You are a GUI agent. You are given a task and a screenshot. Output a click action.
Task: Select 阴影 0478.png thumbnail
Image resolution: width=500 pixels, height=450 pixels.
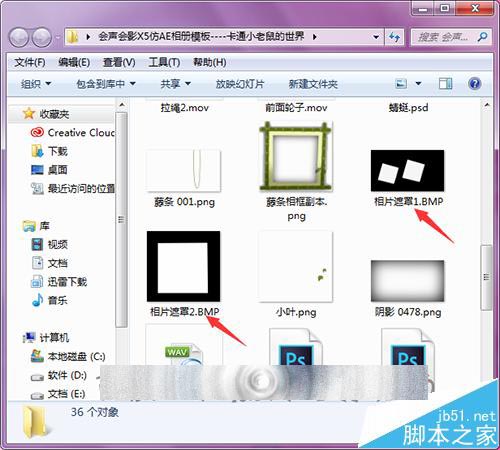point(407,281)
